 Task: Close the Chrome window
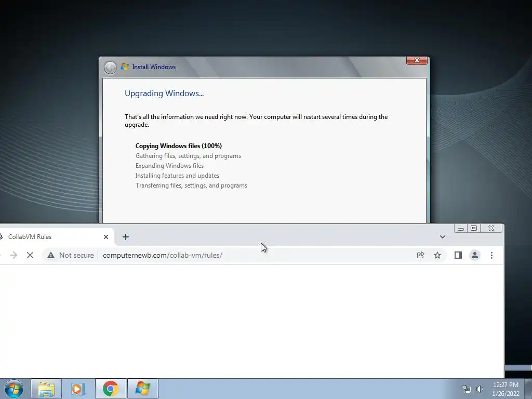(x=491, y=229)
